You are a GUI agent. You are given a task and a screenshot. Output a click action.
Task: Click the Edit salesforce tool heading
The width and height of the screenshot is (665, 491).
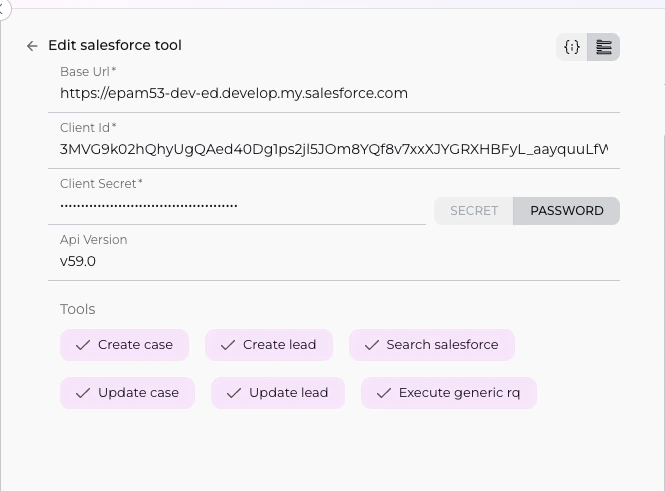coord(115,45)
